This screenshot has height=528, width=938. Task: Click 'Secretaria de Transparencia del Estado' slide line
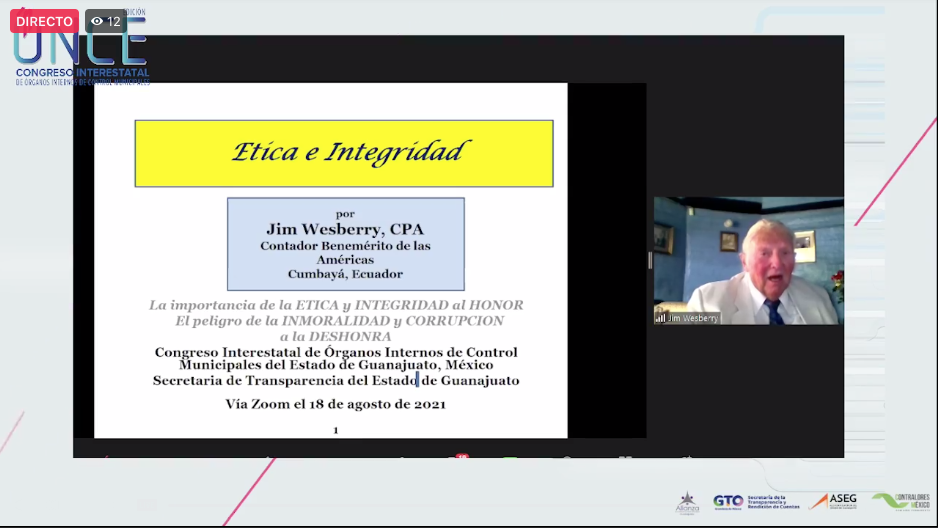click(336, 380)
